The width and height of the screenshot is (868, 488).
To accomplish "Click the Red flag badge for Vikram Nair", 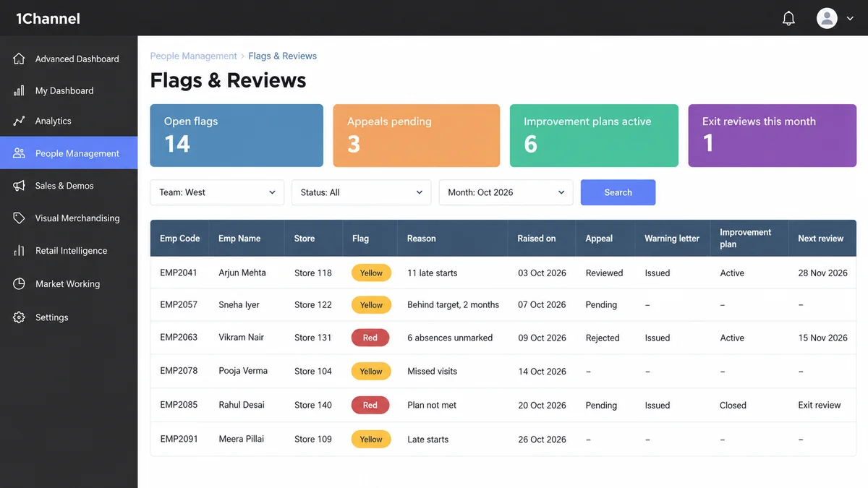I will 370,338.
